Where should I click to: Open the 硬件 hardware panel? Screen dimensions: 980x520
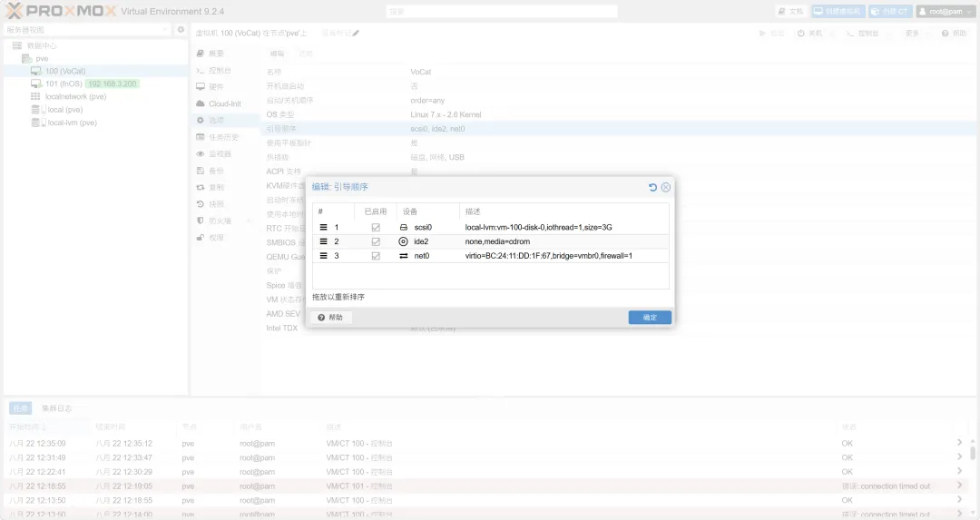pyautogui.click(x=224, y=87)
